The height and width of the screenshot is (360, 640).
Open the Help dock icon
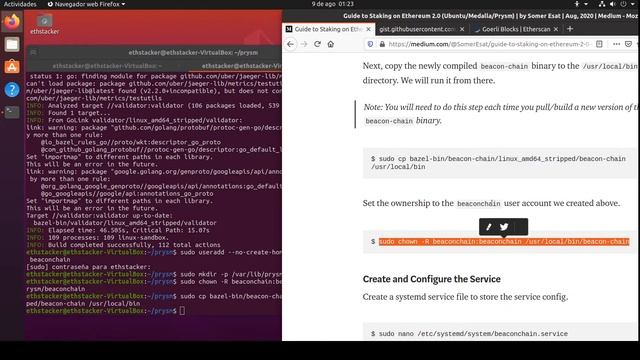[x=12, y=89]
